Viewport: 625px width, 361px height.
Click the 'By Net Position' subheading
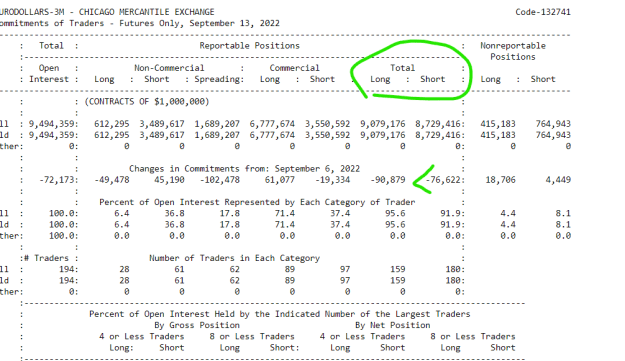[393, 325]
